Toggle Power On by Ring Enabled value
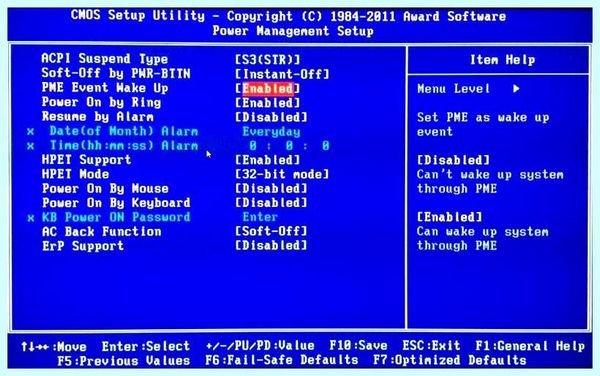Viewport: 600px width, 376px height. (x=267, y=103)
